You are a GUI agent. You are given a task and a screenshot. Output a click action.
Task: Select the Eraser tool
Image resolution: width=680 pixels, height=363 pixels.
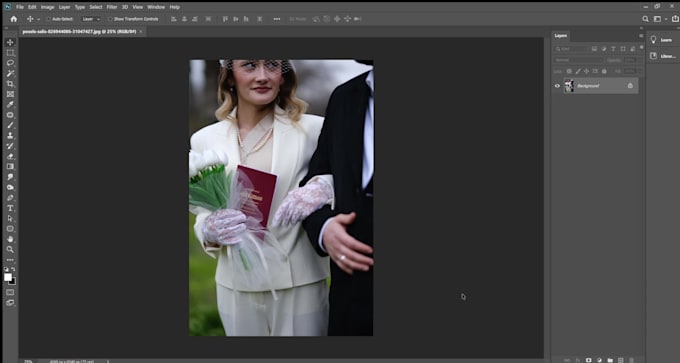pyautogui.click(x=10, y=157)
